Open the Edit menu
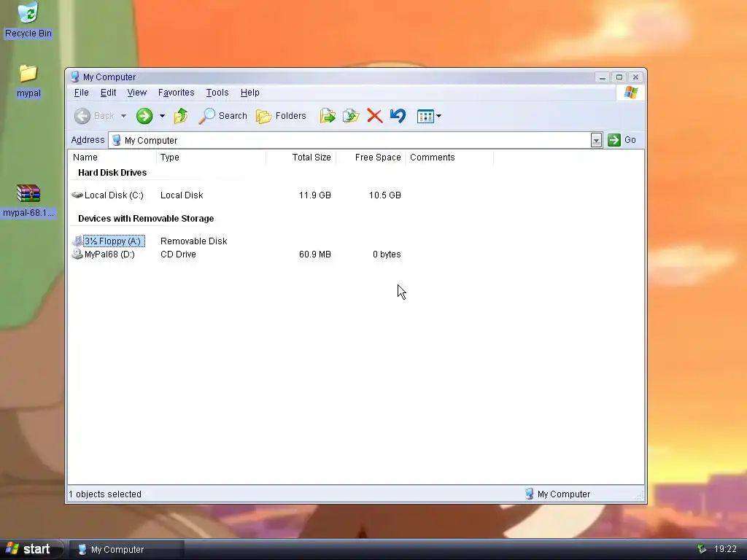 point(108,93)
